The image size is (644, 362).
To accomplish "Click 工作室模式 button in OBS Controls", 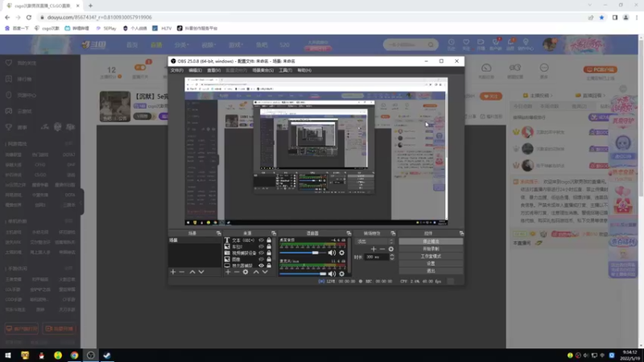I will pos(431,256).
